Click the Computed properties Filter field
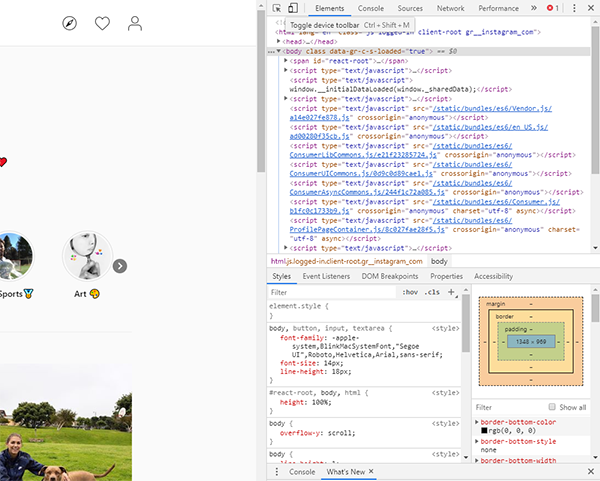Screen dimensions: 600x481 [510, 407]
